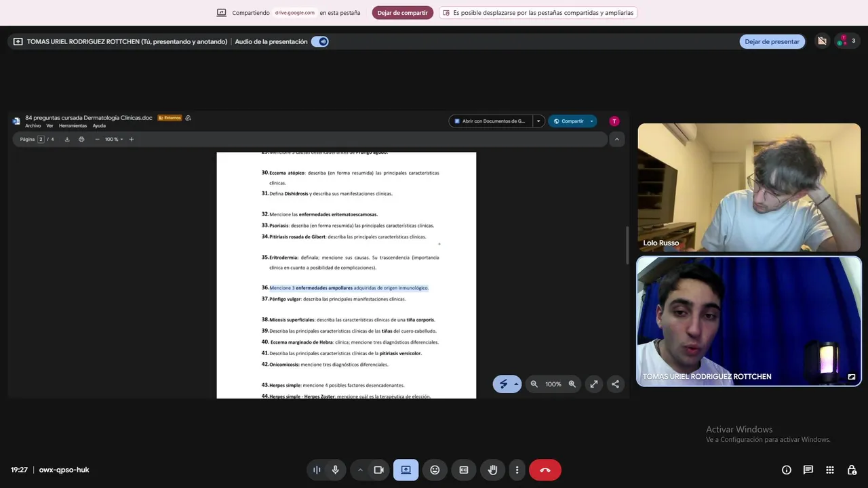Toggle the microphone button in Meet
The width and height of the screenshot is (868, 488).
tap(335, 470)
